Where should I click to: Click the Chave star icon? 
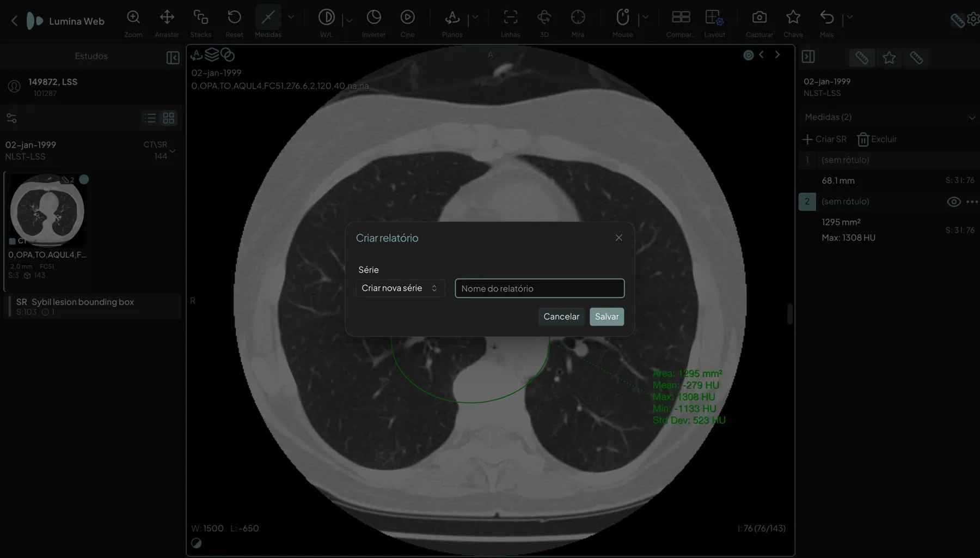tap(793, 17)
